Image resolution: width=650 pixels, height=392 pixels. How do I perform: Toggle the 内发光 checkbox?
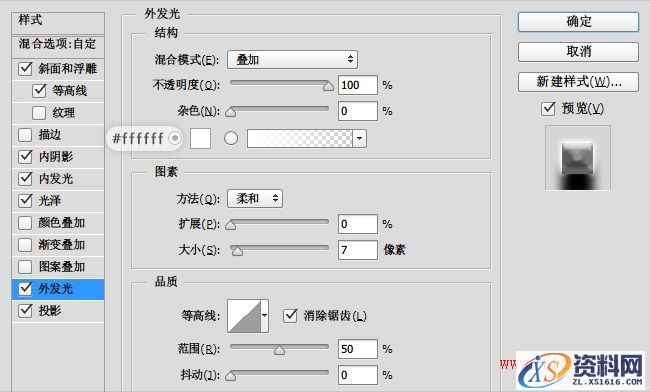click(x=25, y=178)
